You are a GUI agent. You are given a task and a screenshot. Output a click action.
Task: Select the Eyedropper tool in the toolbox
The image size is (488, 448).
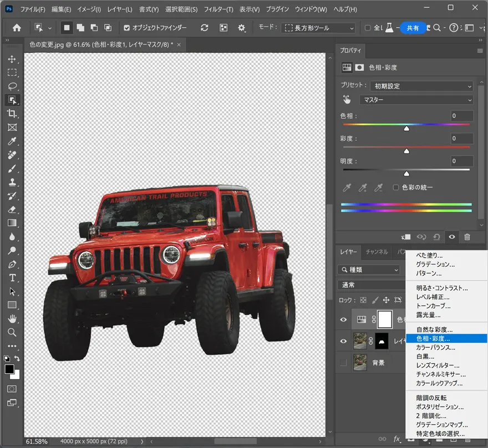click(x=12, y=141)
